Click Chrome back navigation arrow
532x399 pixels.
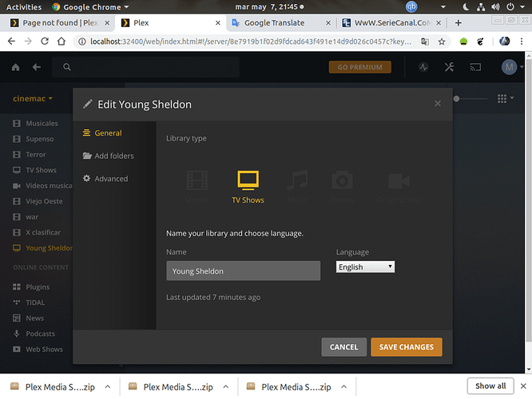(x=11, y=41)
